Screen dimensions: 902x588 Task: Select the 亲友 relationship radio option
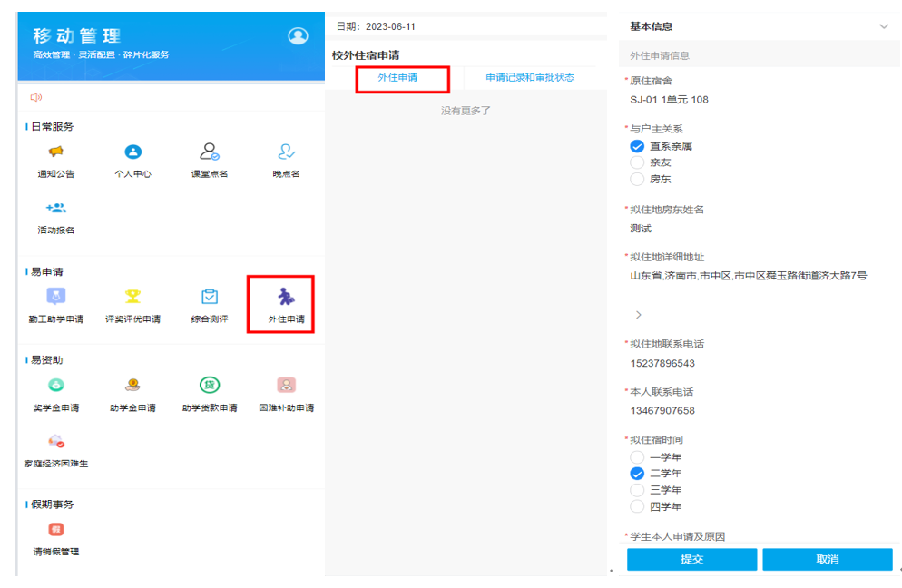coord(637,162)
